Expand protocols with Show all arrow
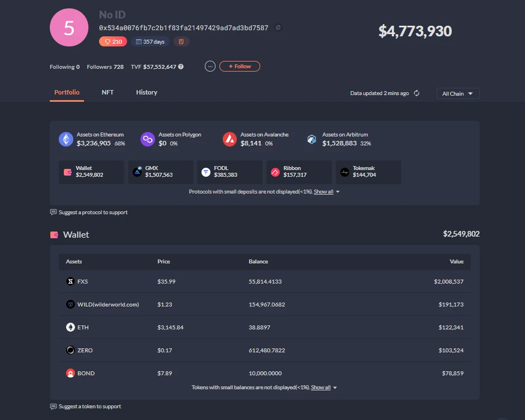This screenshot has width=525, height=420. (338, 192)
